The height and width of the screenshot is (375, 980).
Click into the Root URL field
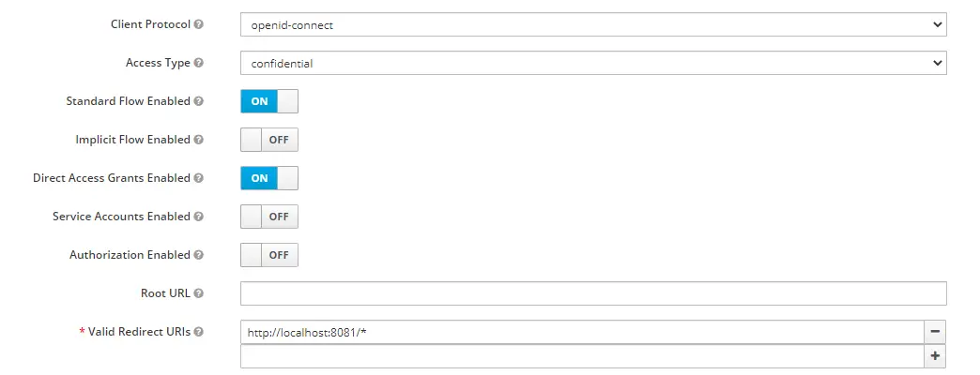point(593,293)
